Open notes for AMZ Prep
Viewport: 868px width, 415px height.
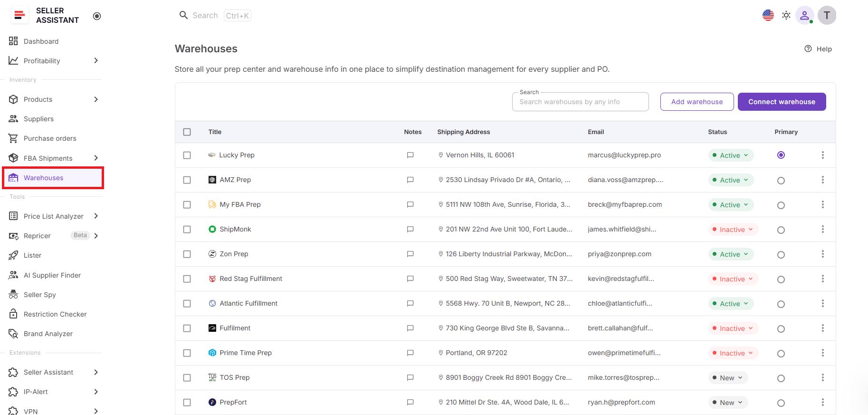pos(410,180)
